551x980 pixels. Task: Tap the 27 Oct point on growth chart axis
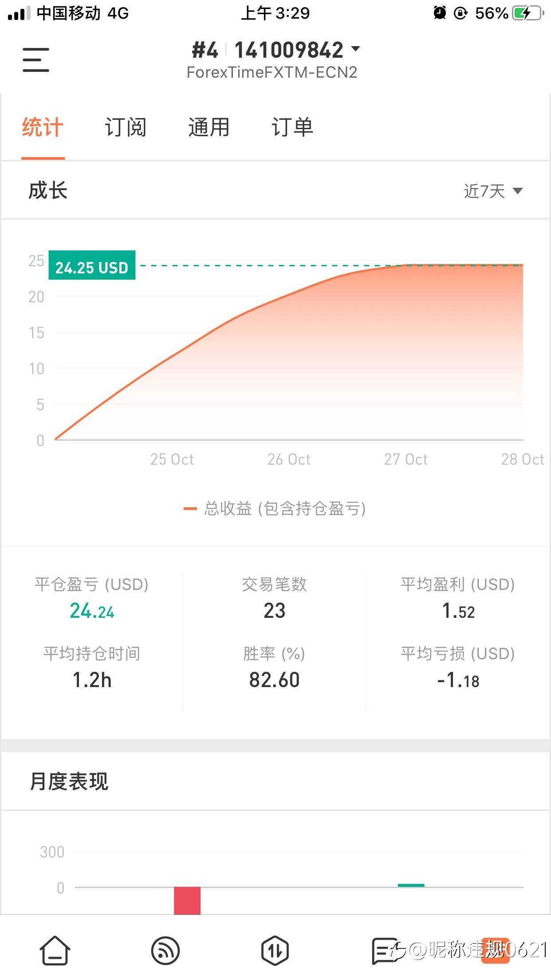(406, 459)
